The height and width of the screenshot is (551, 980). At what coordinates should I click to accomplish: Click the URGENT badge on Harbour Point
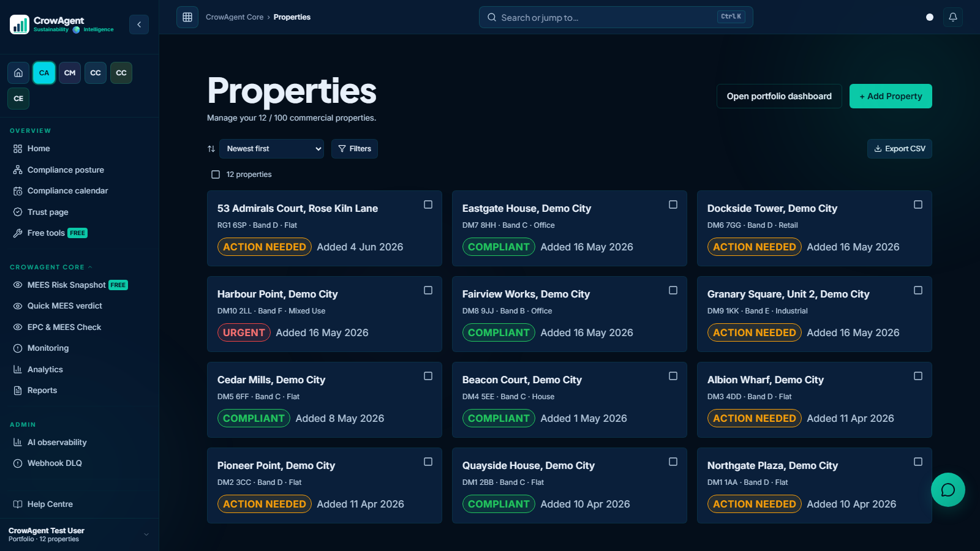(244, 332)
